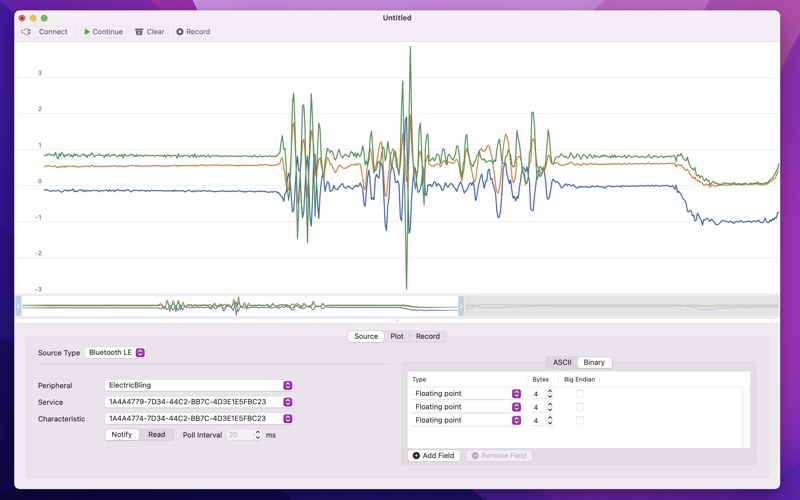This screenshot has width=800, height=500.
Task: Switch to the Plot tab
Action: (x=397, y=336)
